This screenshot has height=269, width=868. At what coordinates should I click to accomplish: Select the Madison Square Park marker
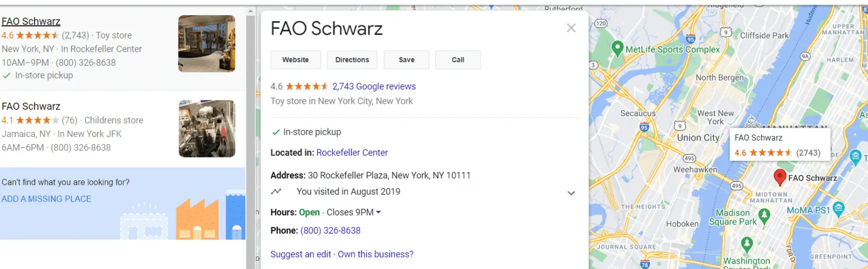[x=764, y=216]
